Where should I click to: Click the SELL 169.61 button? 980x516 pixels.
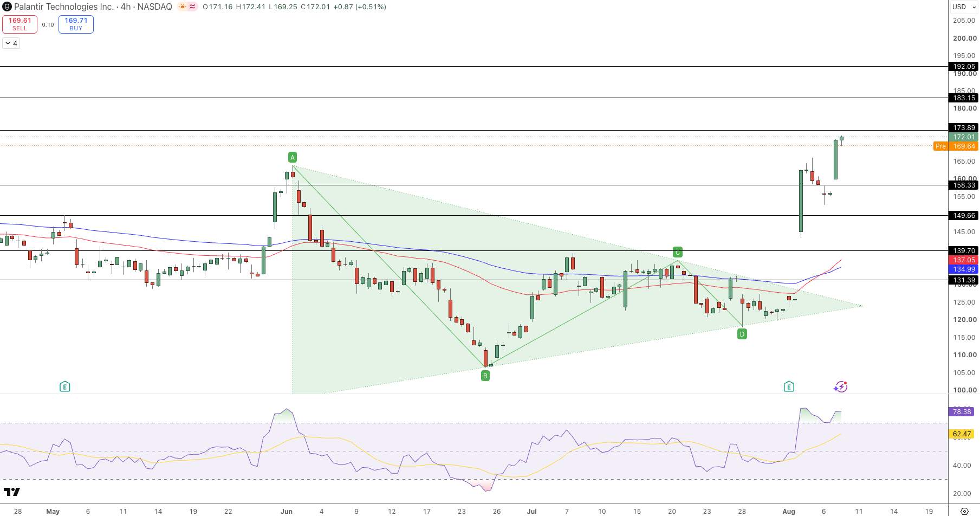[20, 24]
